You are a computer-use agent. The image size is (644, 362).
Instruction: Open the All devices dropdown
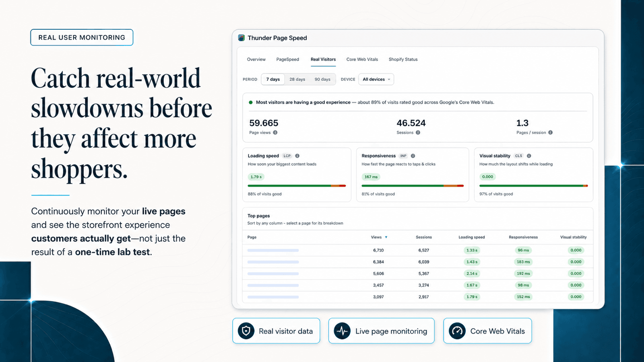(x=376, y=79)
